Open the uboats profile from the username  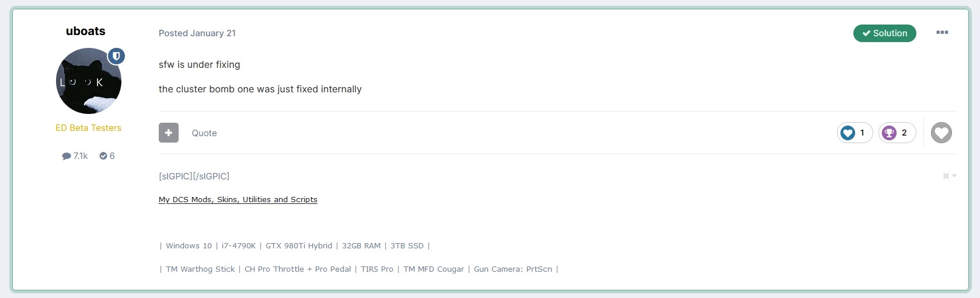click(x=86, y=31)
